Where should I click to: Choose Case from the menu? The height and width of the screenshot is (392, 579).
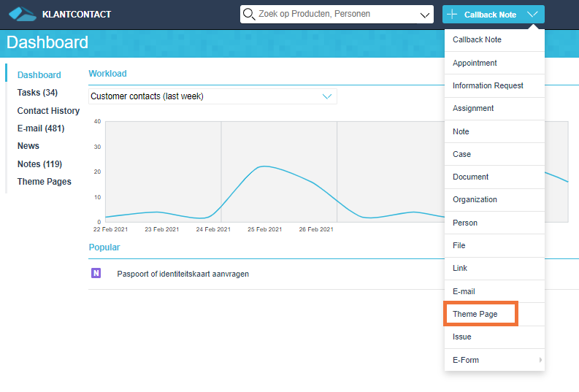pyautogui.click(x=494, y=154)
